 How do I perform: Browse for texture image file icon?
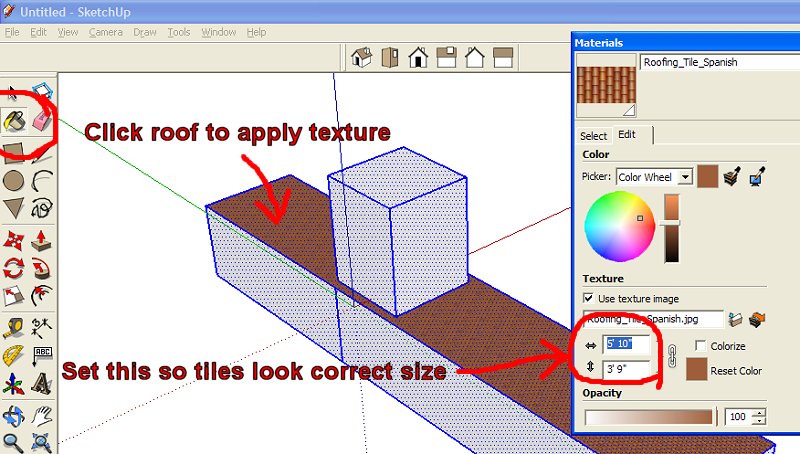(x=738, y=319)
